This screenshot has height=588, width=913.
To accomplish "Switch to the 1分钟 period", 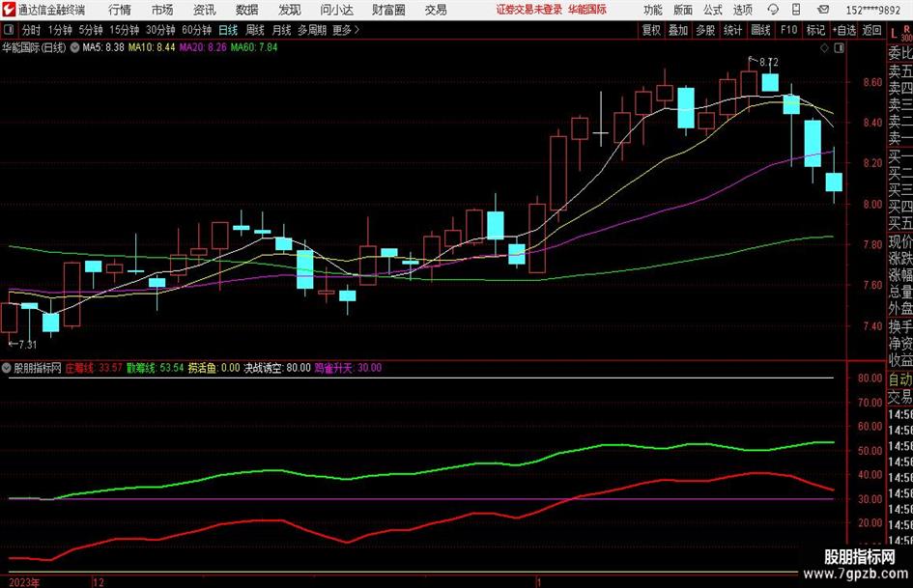I will (x=60, y=30).
